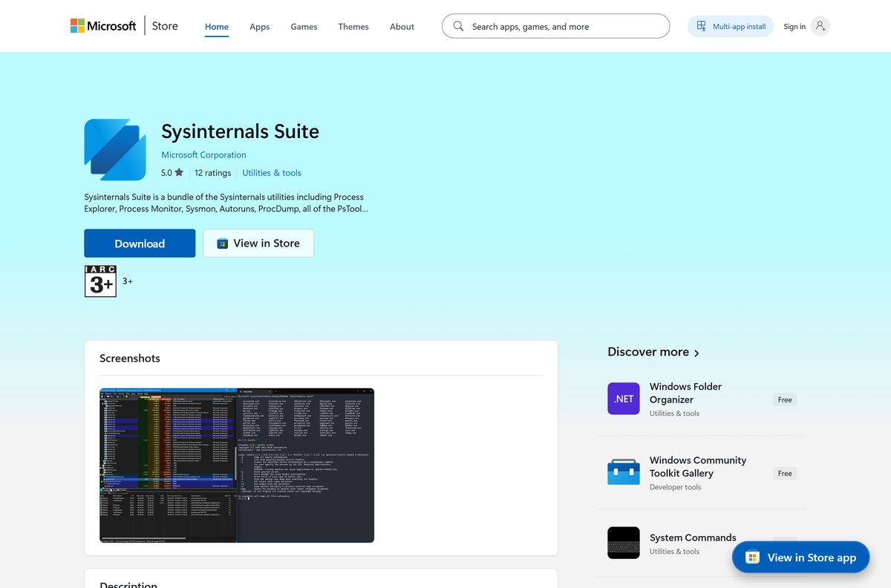Open the Store home link
The width and height of the screenshot is (891, 588).
pos(165,26)
